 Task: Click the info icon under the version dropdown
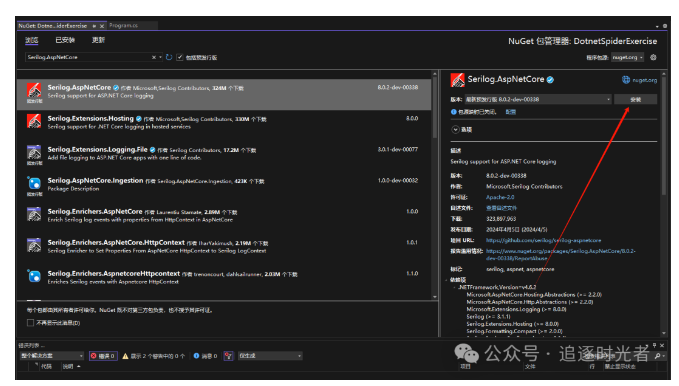coord(453,112)
